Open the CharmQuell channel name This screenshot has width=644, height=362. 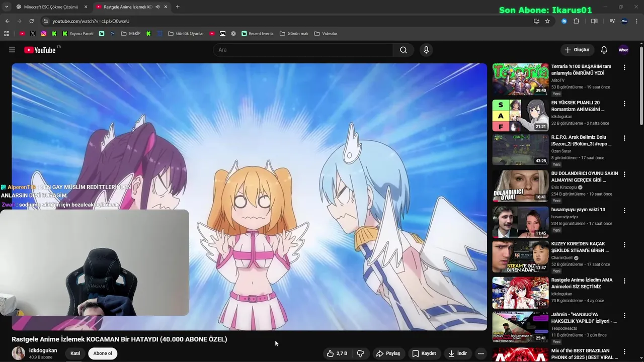coord(561,258)
